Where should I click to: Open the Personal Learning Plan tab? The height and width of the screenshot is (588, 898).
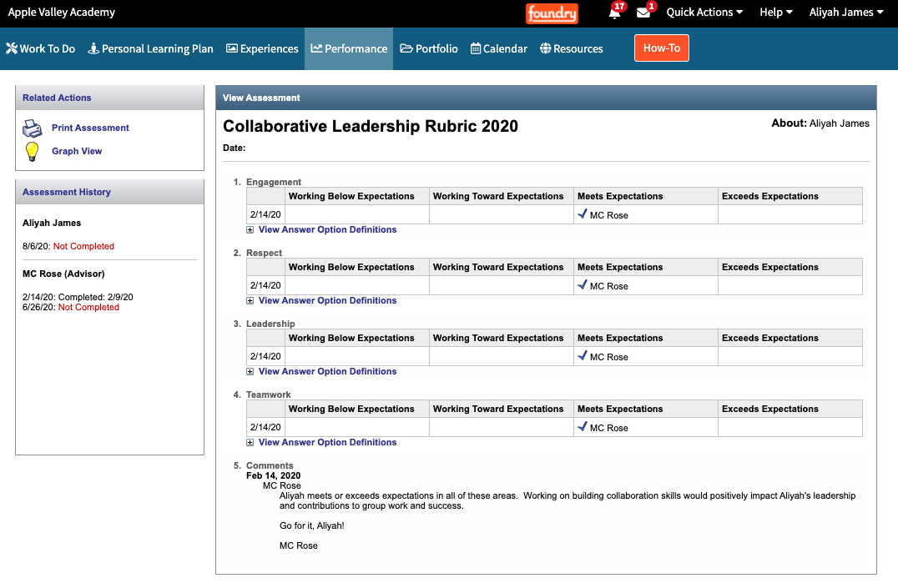coord(151,48)
